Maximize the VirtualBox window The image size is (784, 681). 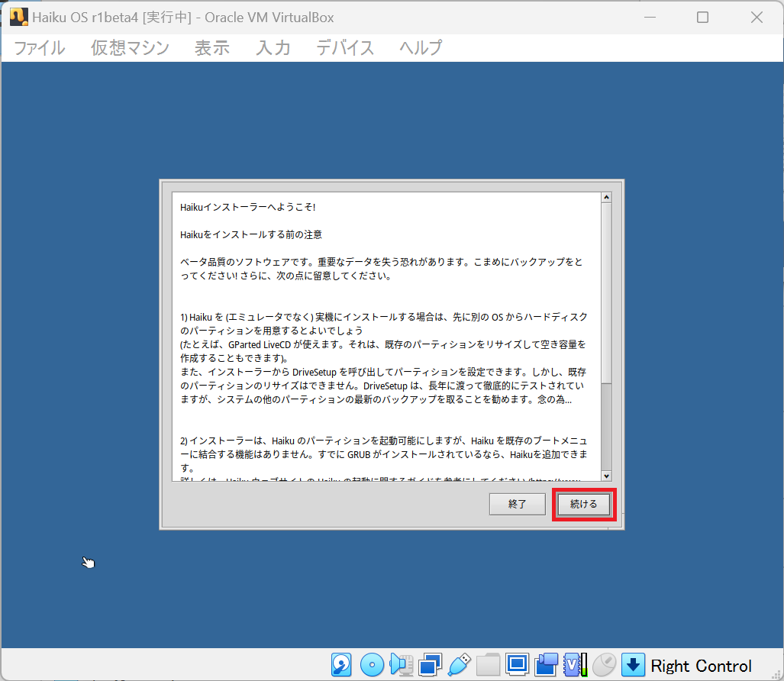[x=702, y=17]
